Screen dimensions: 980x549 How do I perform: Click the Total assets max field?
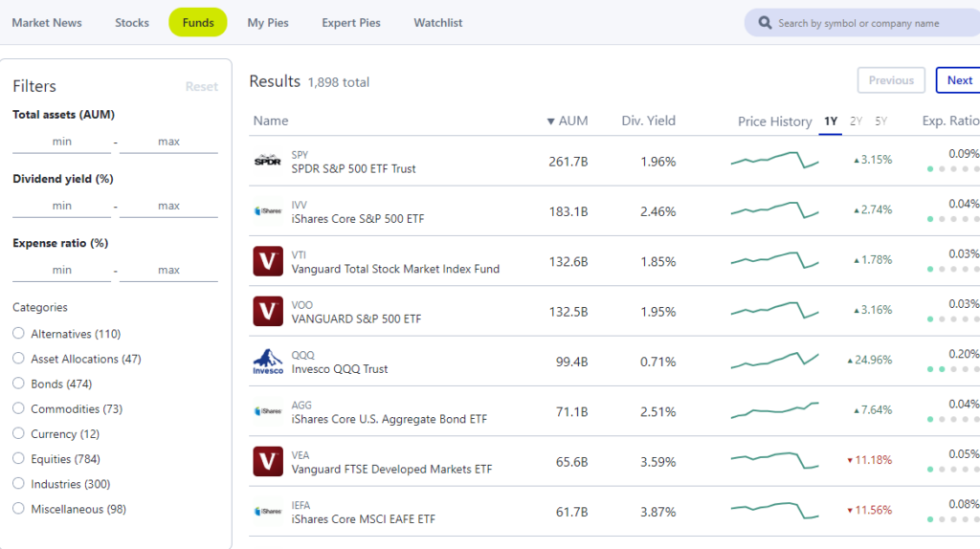pyautogui.click(x=168, y=142)
